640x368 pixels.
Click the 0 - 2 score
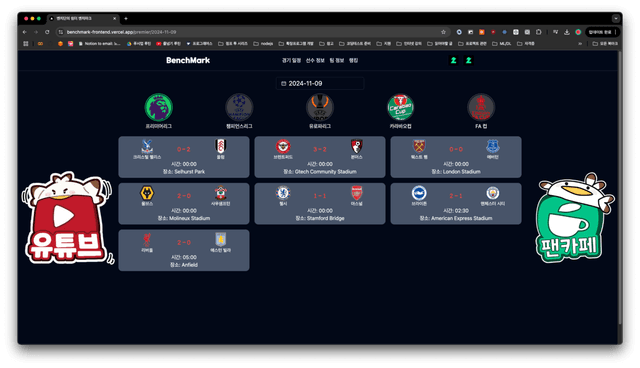[x=184, y=149]
